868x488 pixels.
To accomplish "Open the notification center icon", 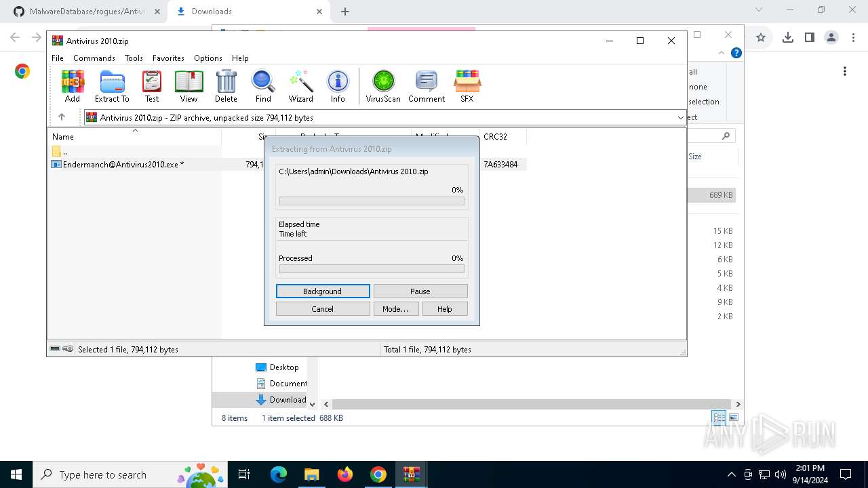I will (846, 474).
